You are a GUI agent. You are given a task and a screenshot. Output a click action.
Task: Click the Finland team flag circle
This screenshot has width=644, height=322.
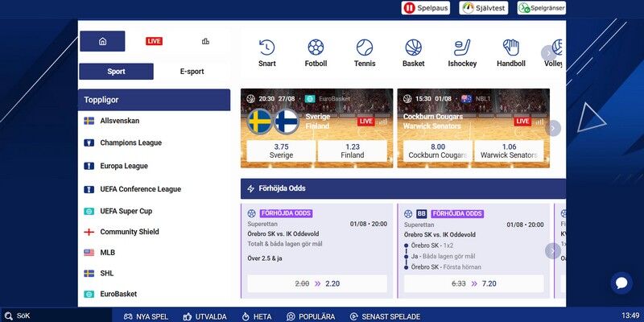click(287, 122)
